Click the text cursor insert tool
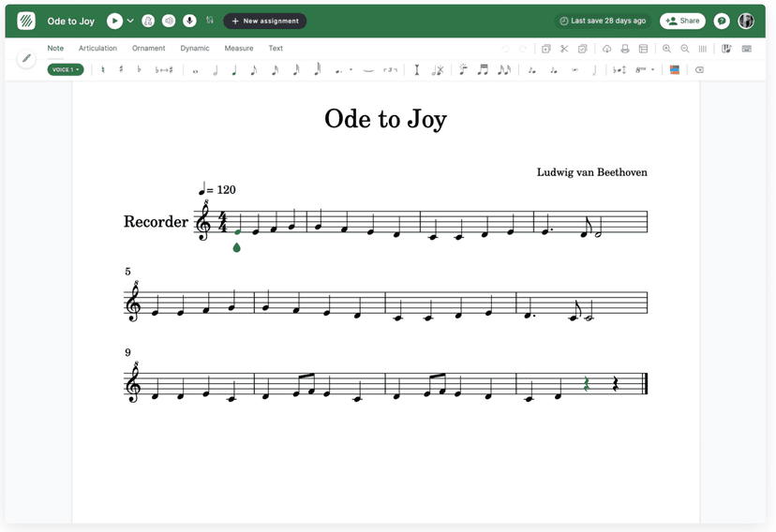The image size is (776, 532). tap(417, 70)
